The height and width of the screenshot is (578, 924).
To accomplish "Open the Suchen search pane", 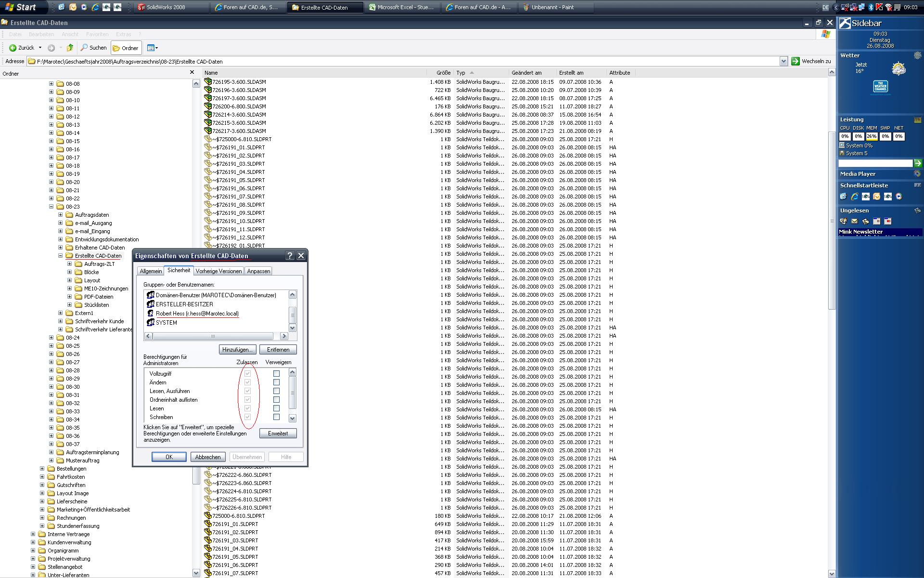I will (x=93, y=48).
